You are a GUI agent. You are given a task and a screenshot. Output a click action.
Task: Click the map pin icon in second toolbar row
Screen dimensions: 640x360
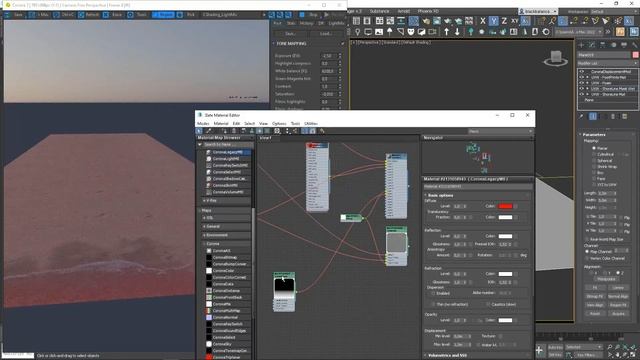click(x=358, y=31)
